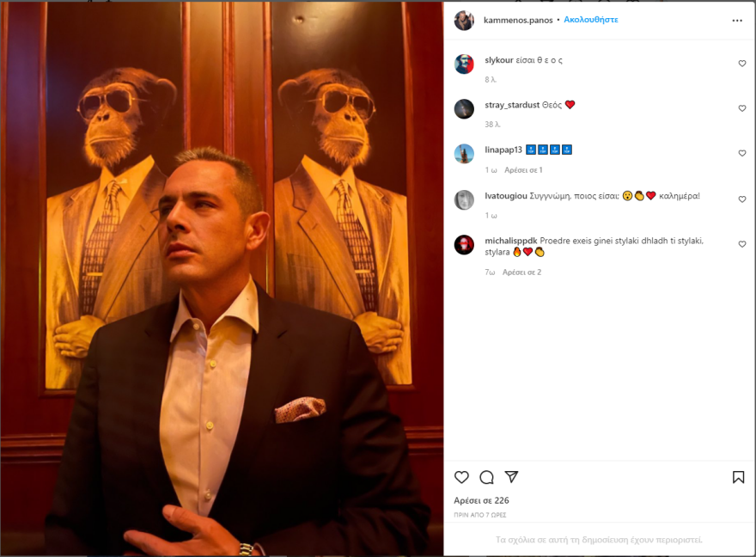Open the 'Αρέσει σε 226' likes list

pos(481,500)
